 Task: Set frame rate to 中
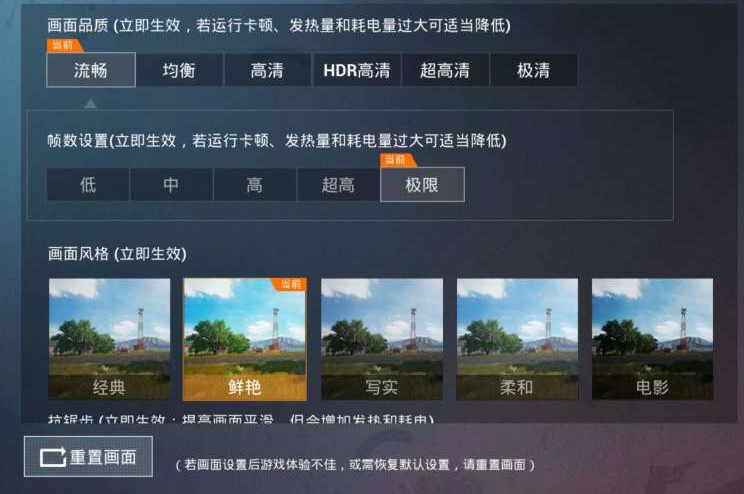[x=171, y=185]
